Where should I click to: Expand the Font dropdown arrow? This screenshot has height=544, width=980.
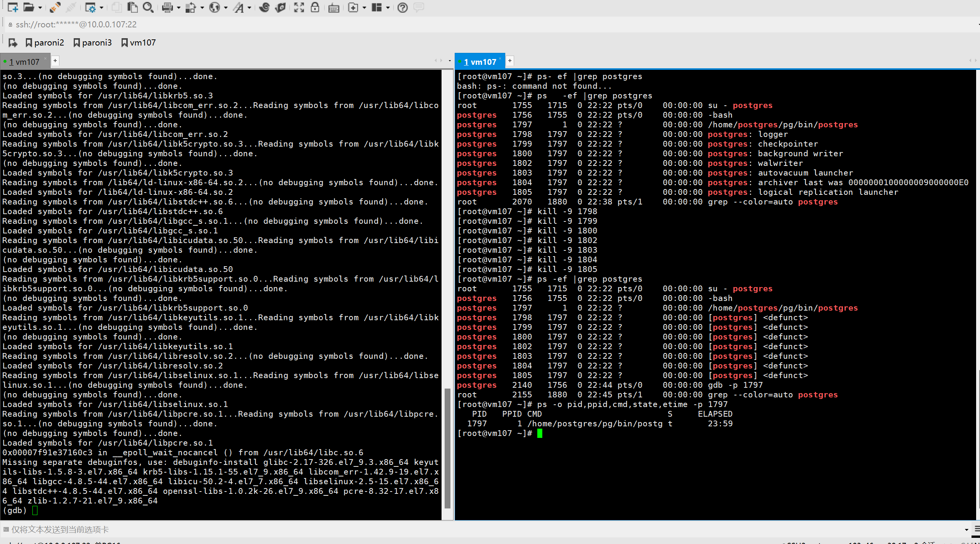(x=249, y=8)
